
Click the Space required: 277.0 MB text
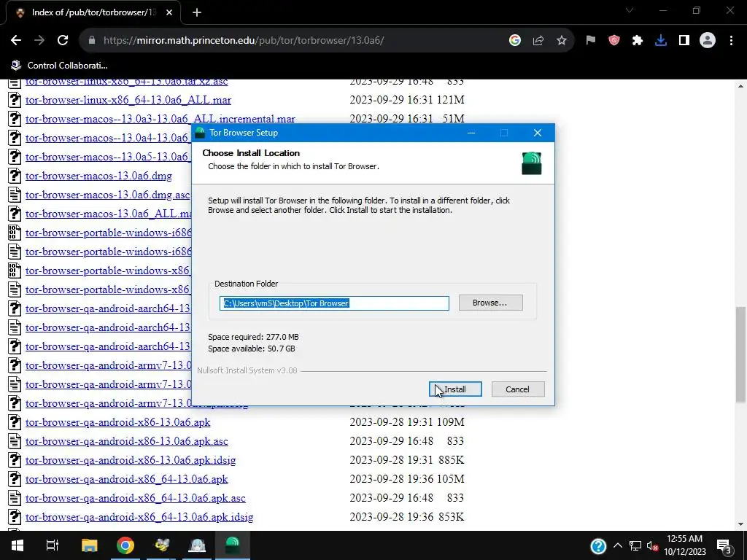click(x=253, y=337)
